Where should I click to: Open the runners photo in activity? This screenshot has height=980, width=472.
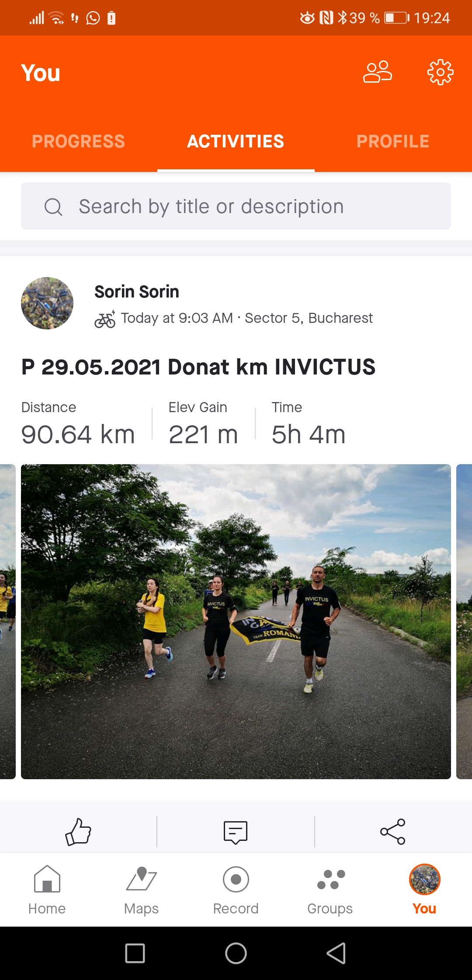point(236,622)
